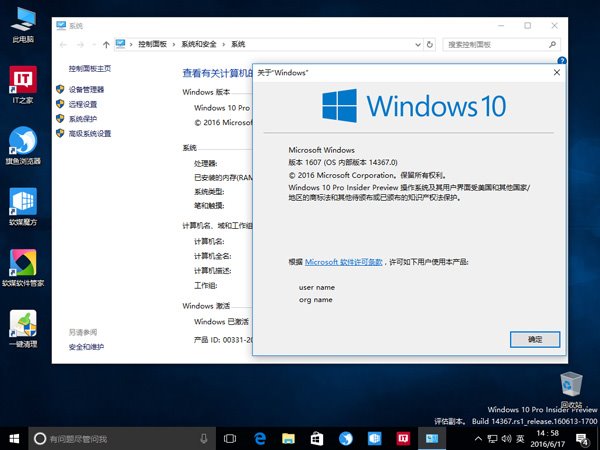This screenshot has height=450, width=600.
Task: Expand the chevron before 控制面板 in the breadcrumb
Action: pyautogui.click(x=131, y=44)
